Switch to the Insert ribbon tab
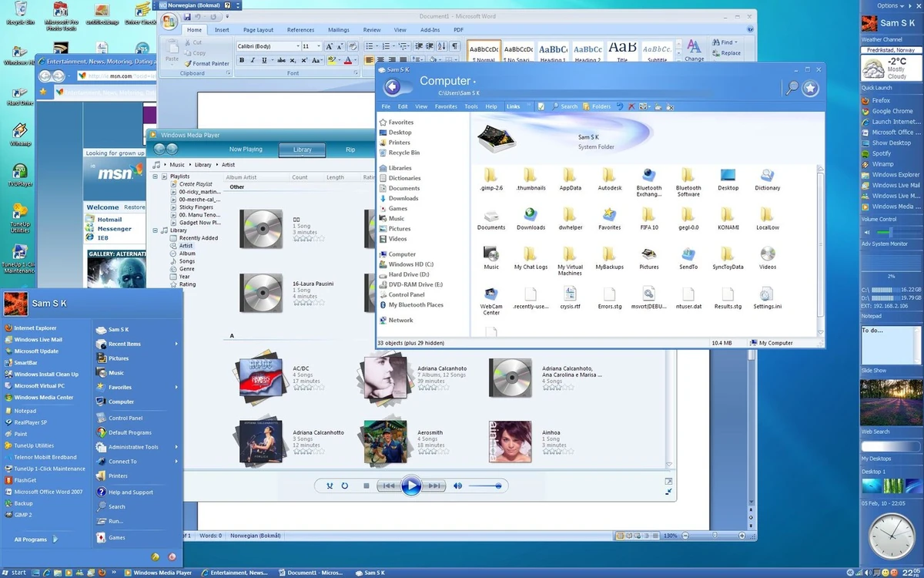The image size is (924, 578). click(223, 29)
